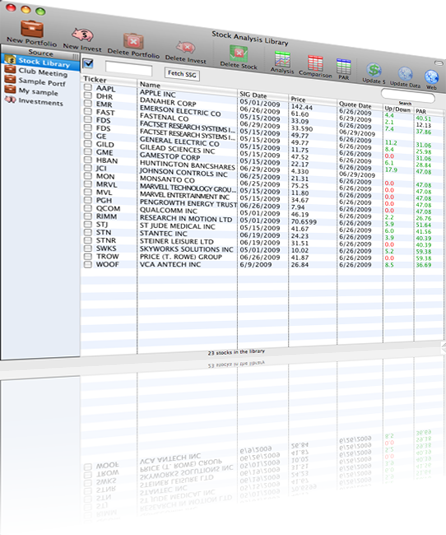Screen dimensions: 446x535
Task: Click the 142.44 price cell
Action: pyautogui.click(x=302, y=107)
